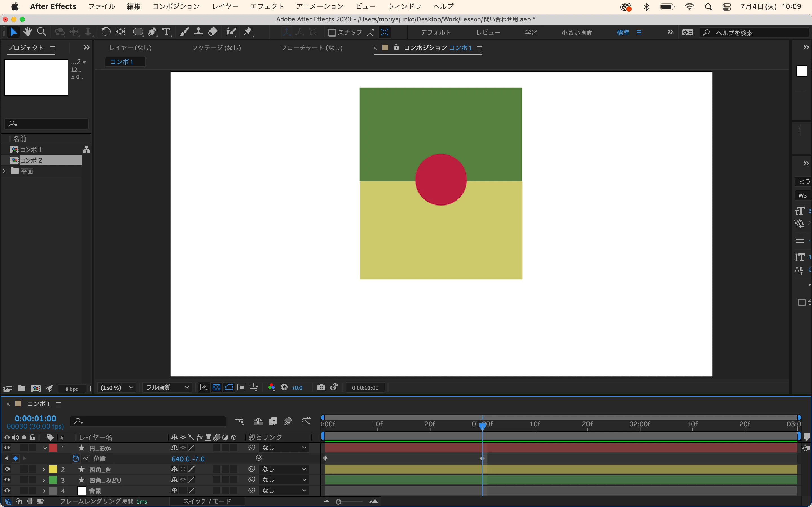
Task: Click the red label swatch of 円_あか
Action: [53, 448]
